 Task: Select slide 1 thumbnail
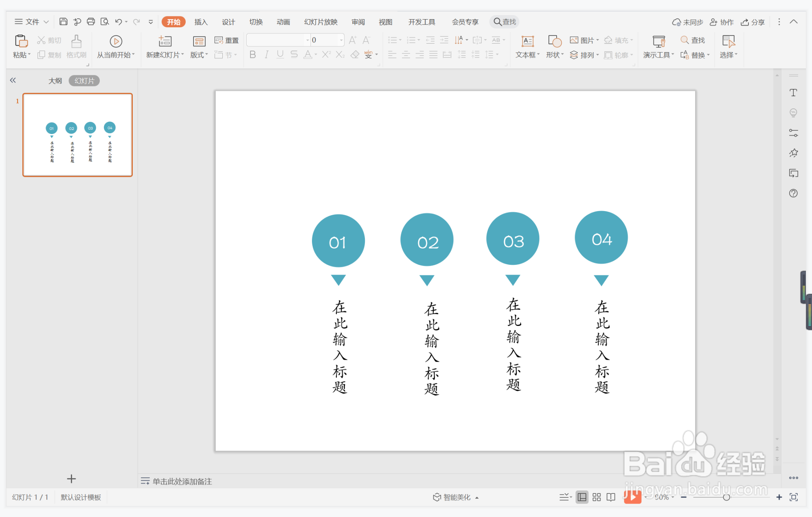(x=77, y=135)
